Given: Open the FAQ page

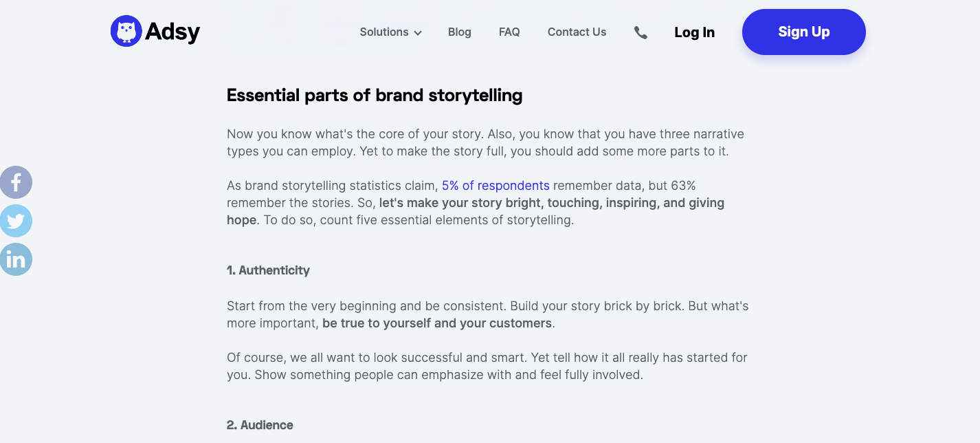Looking at the screenshot, I should (x=509, y=32).
